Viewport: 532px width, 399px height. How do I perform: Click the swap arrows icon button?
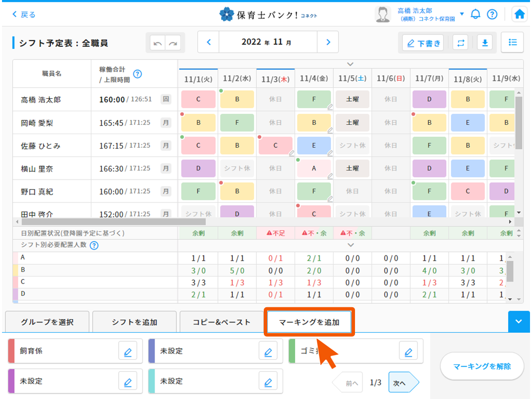coord(460,43)
